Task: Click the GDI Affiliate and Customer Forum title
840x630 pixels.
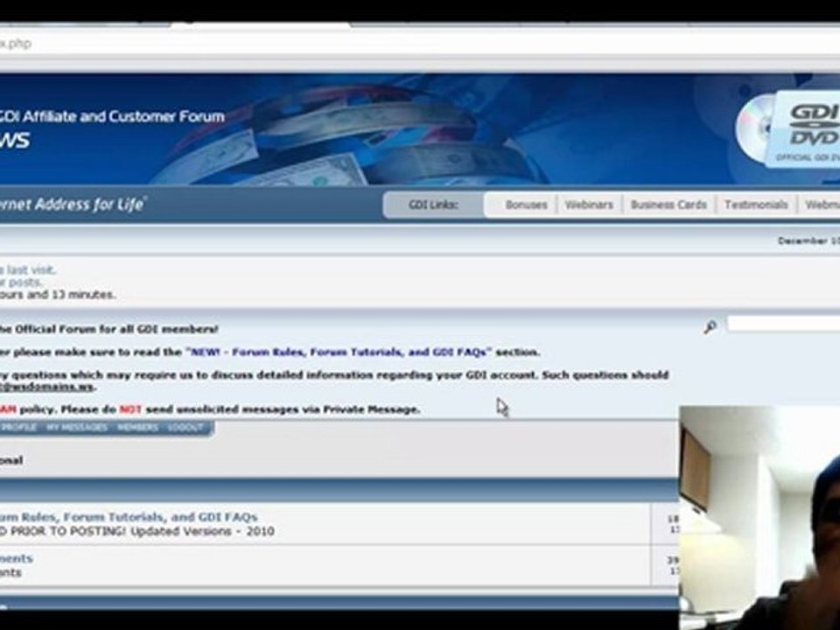Action: coord(112,116)
